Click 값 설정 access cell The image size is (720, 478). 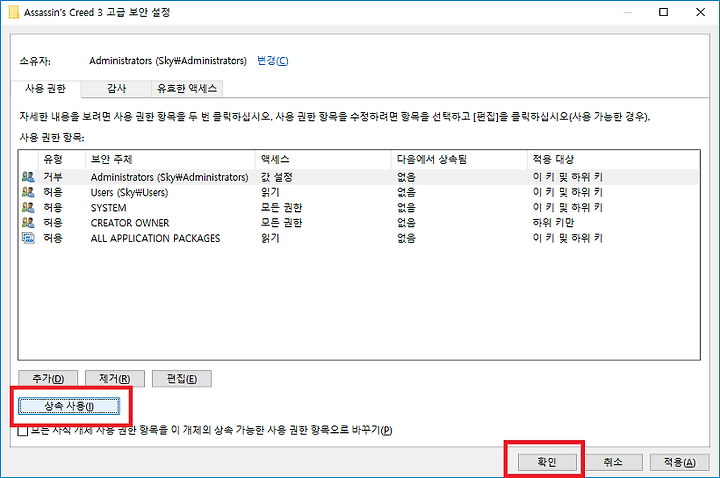277,177
